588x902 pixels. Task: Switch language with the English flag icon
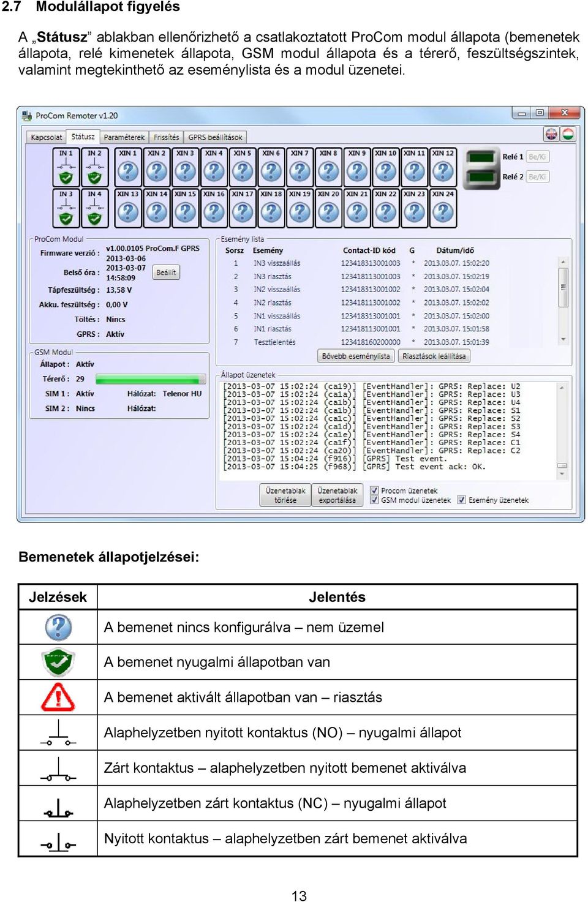[551, 134]
